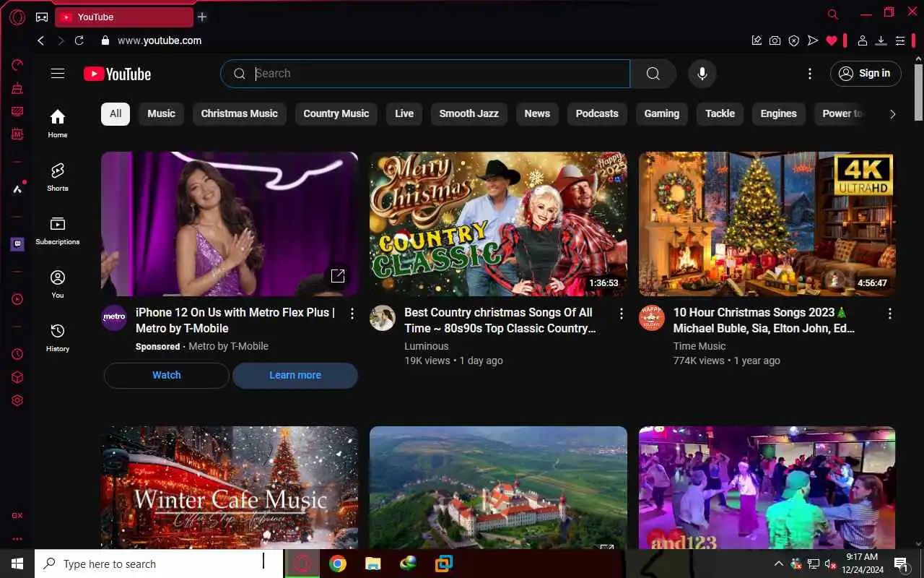Image resolution: width=924 pixels, height=578 pixels.
Task: Go to YouTube Home in mini guide
Action: 58,124
